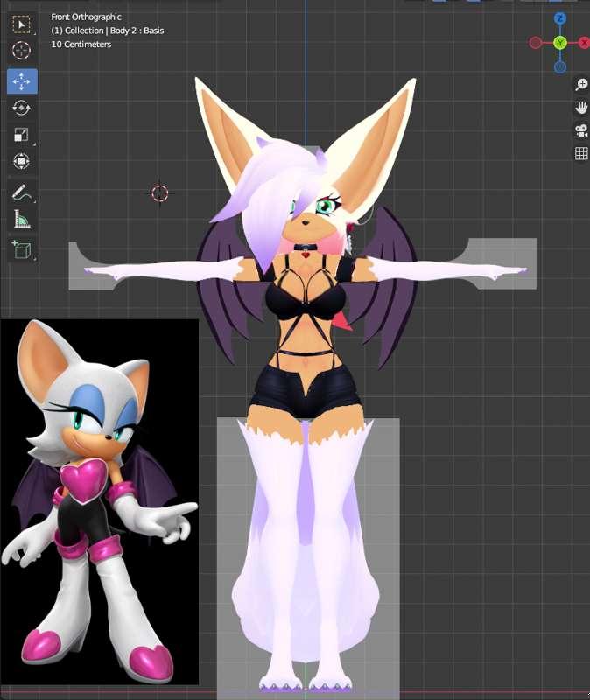Toggle the camera view icon

(581, 130)
